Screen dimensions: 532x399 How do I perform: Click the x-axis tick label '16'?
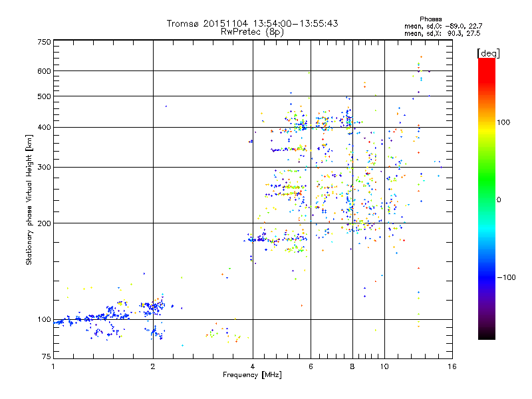[x=452, y=366]
